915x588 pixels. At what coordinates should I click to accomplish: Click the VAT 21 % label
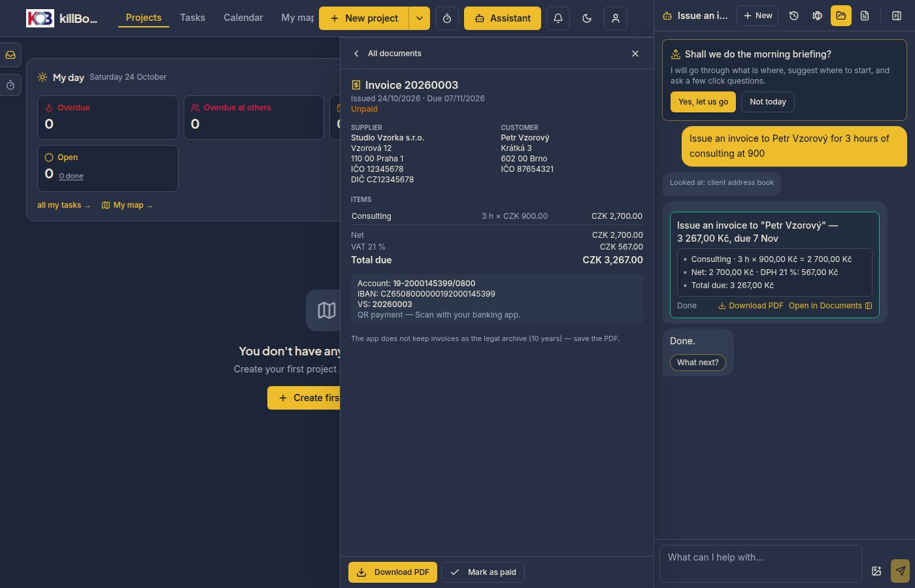[x=368, y=247]
